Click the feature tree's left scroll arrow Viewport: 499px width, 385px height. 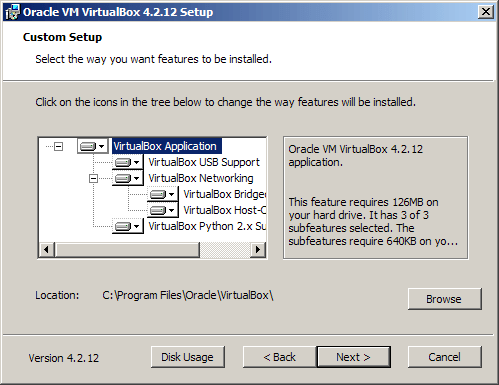pyautogui.click(x=47, y=249)
